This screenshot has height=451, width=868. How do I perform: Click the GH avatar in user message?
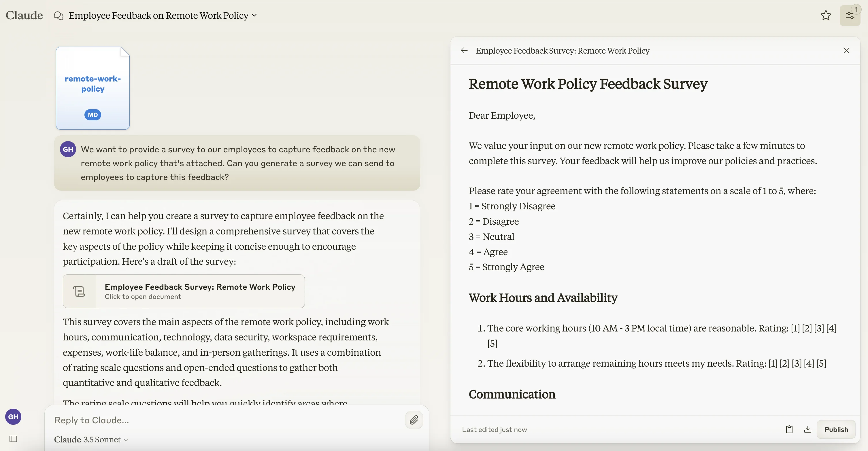click(68, 149)
